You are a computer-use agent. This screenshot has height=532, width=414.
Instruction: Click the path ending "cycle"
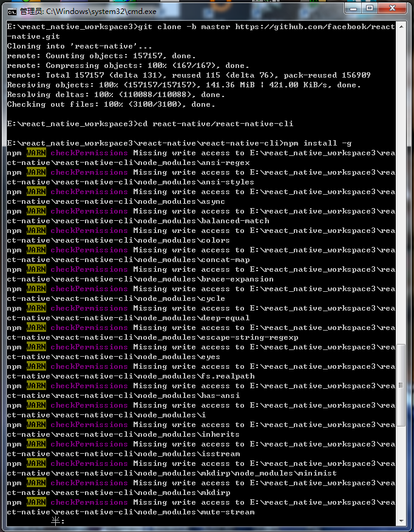tap(116, 298)
